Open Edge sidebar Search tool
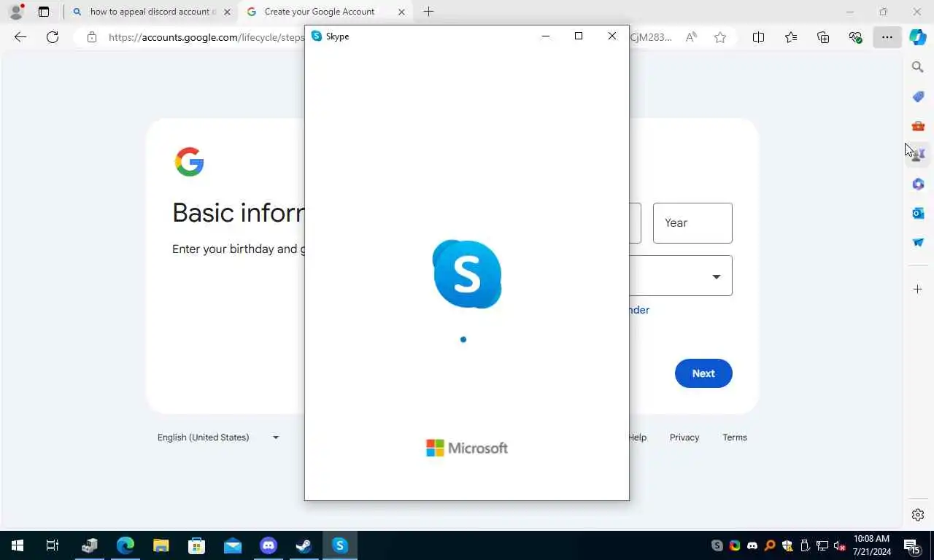 point(918,67)
